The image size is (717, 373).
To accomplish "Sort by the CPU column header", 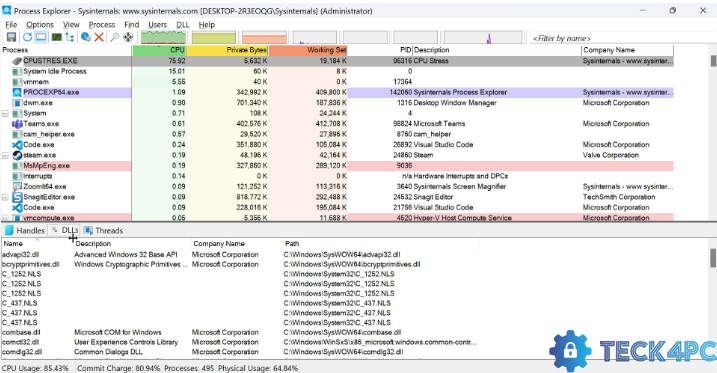I will [x=159, y=50].
